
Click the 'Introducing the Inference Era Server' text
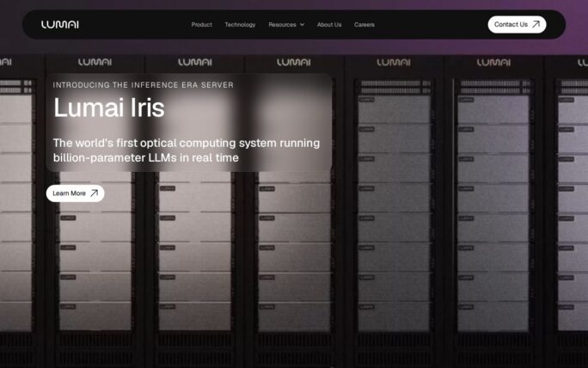[x=144, y=85]
